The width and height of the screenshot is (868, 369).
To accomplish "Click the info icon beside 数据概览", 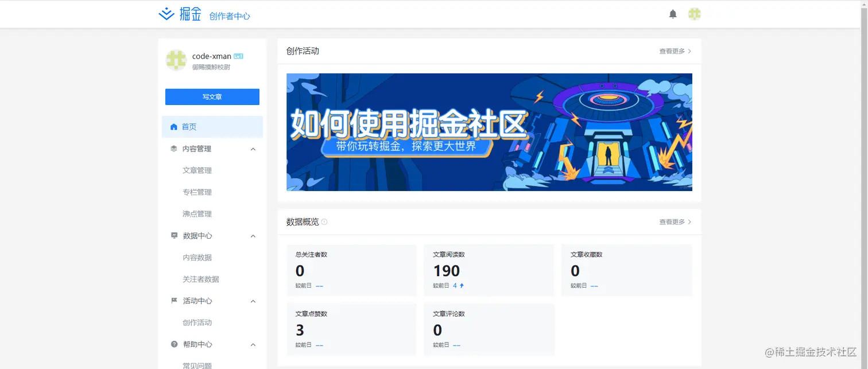I will (324, 222).
